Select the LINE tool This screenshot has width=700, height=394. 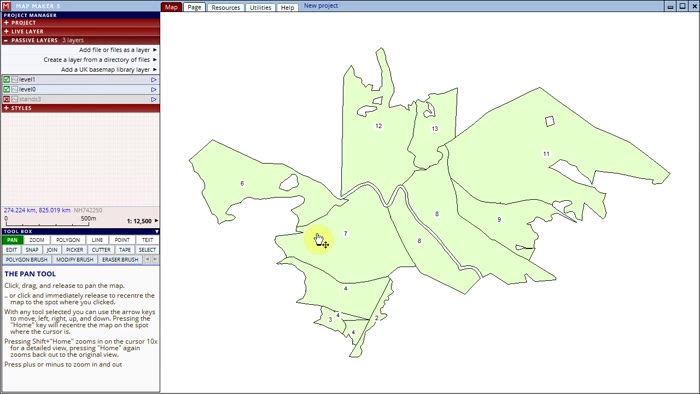coord(97,240)
